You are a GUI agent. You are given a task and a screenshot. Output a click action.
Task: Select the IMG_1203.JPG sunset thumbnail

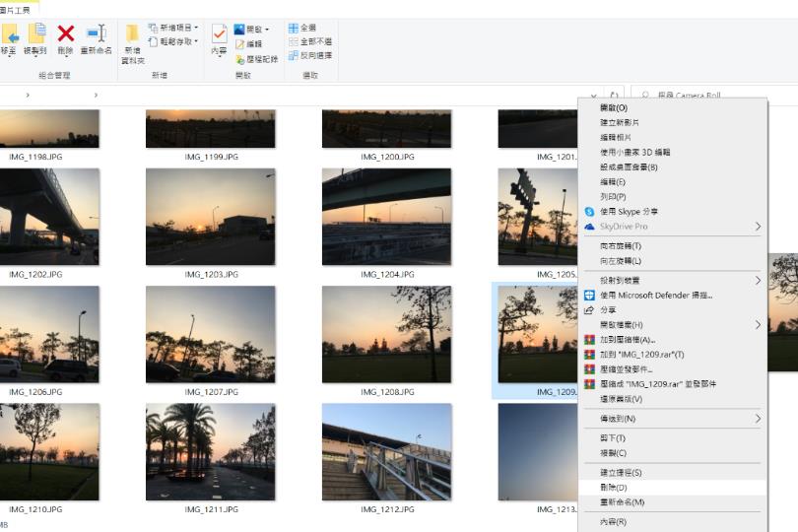point(211,217)
